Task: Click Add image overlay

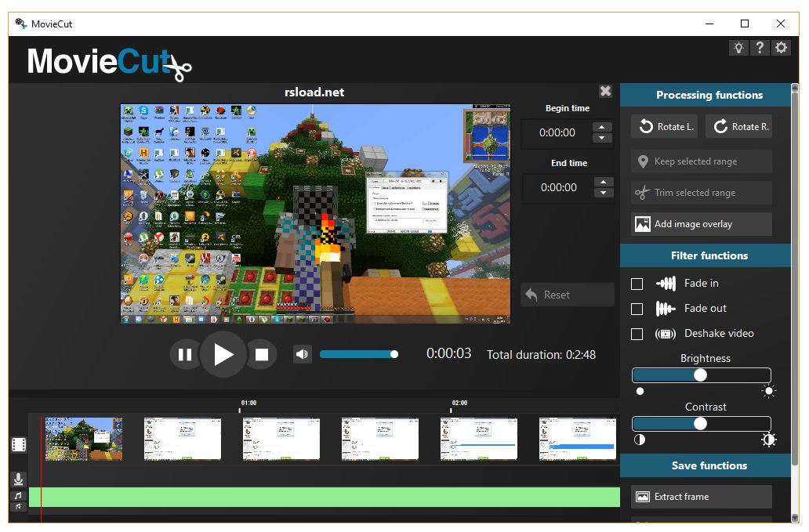Action: point(702,224)
